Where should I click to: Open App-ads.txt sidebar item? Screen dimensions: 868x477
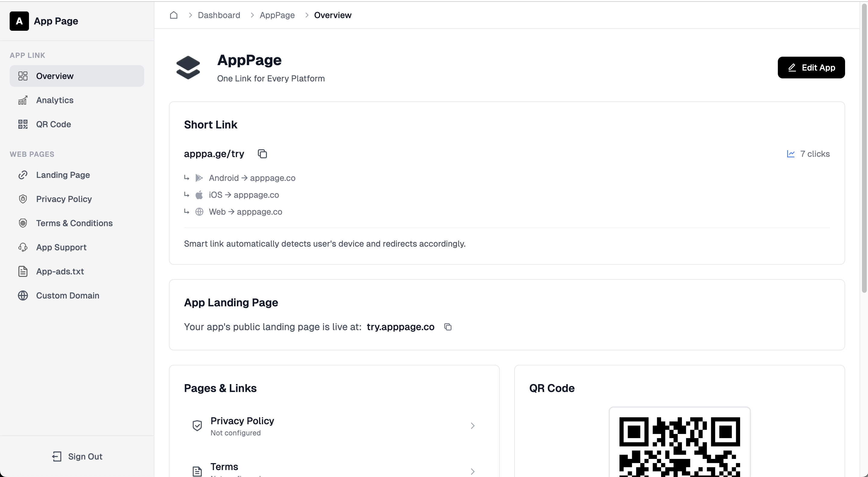(x=60, y=271)
